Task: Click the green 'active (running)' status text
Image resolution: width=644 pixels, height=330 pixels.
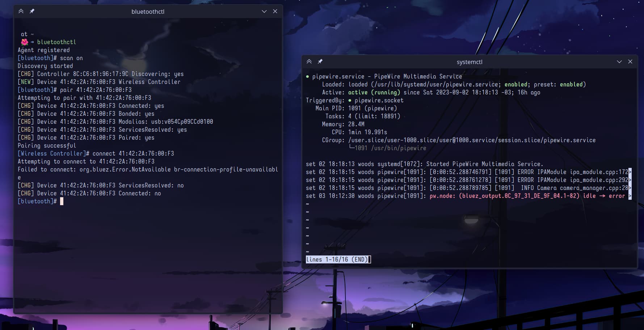Action: (374, 92)
